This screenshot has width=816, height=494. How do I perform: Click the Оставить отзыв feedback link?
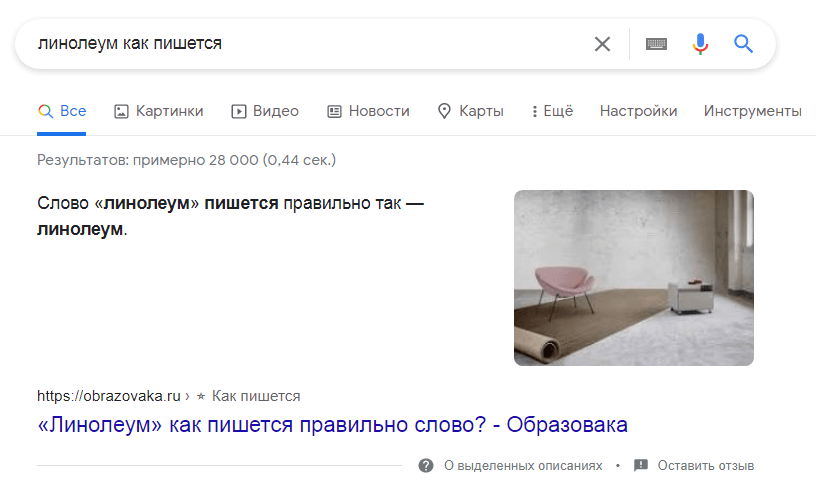point(705,466)
